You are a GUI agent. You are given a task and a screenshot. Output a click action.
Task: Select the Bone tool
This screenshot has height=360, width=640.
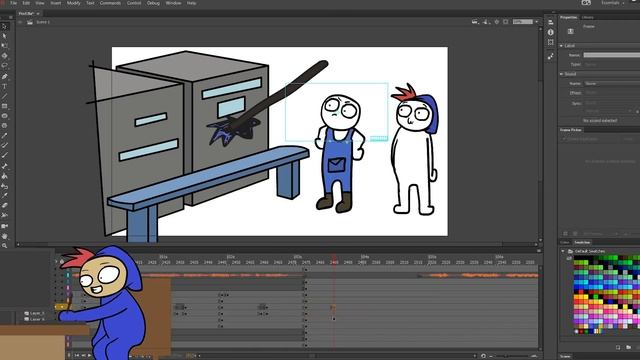4,166
